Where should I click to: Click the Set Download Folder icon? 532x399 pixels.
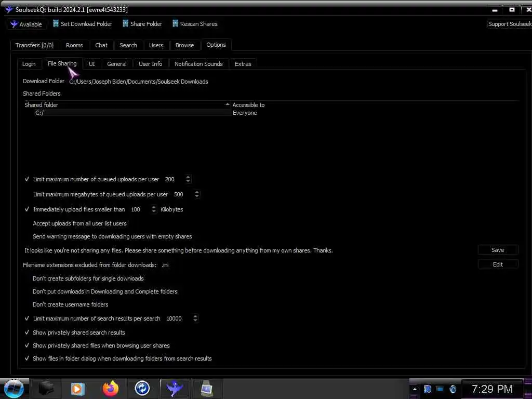56,24
